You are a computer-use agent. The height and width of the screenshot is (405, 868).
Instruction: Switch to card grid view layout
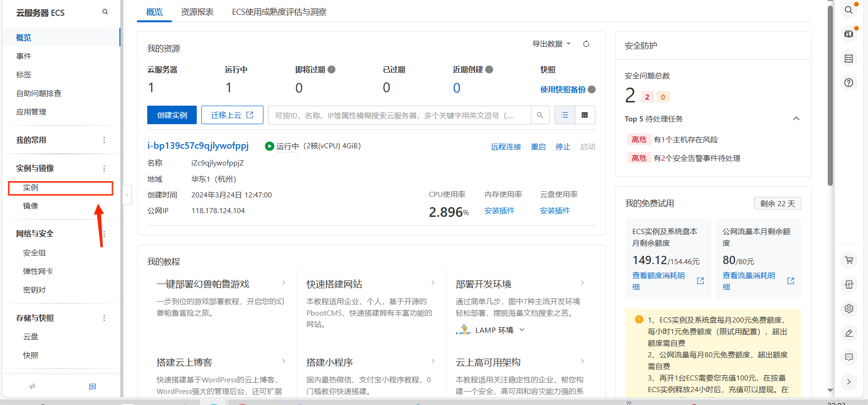click(585, 115)
